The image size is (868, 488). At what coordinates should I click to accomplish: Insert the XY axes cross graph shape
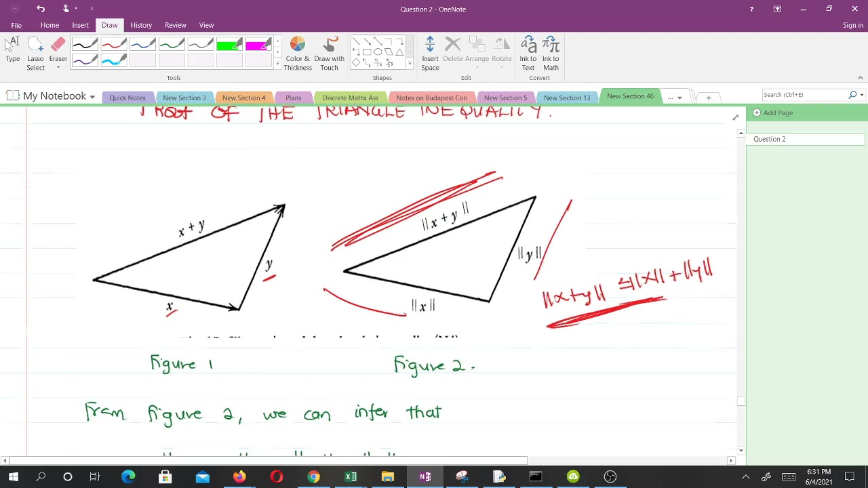point(378,62)
